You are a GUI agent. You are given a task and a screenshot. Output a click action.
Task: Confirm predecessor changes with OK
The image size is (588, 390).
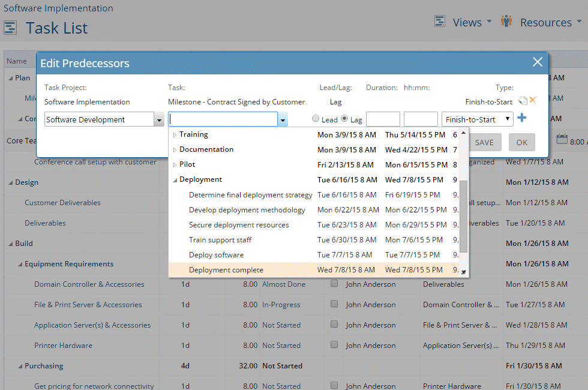tap(521, 142)
